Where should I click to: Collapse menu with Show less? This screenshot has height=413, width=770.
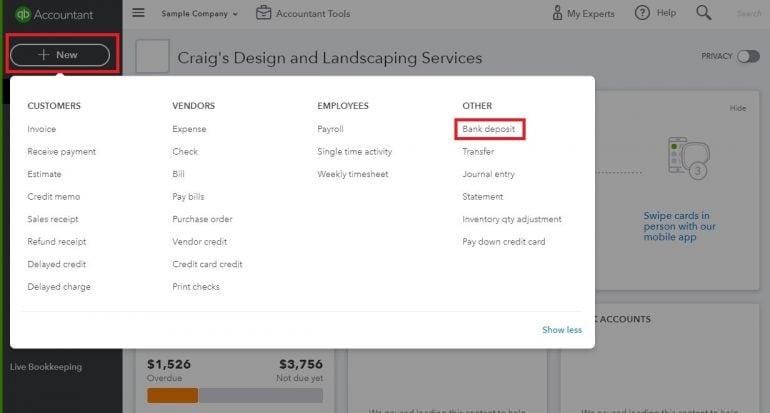click(561, 330)
